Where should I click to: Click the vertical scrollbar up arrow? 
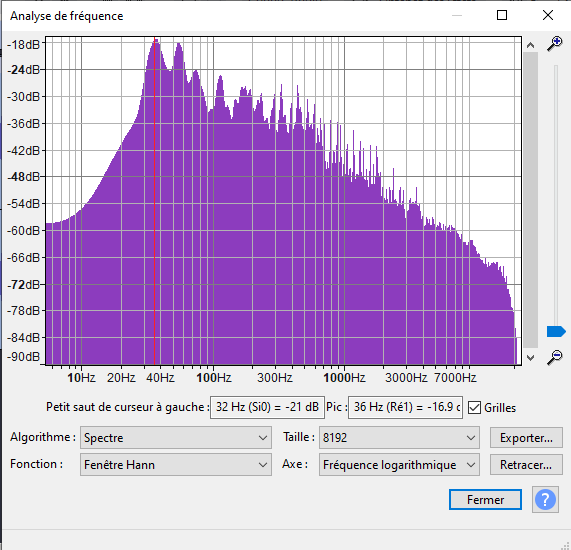(x=531, y=46)
